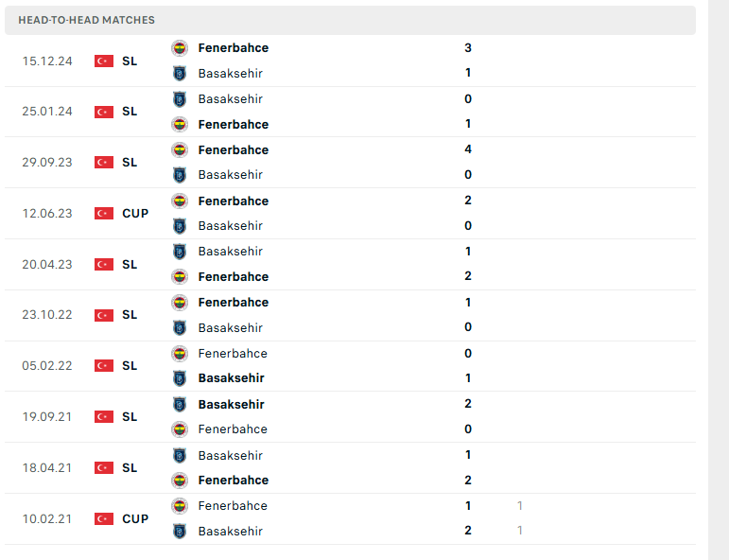
Task: Click Turkish flag next to 05.02.22 match
Action: coord(104,366)
